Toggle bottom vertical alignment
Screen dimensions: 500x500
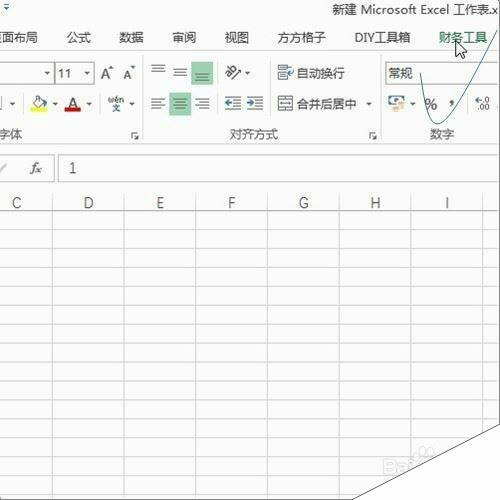click(202, 73)
